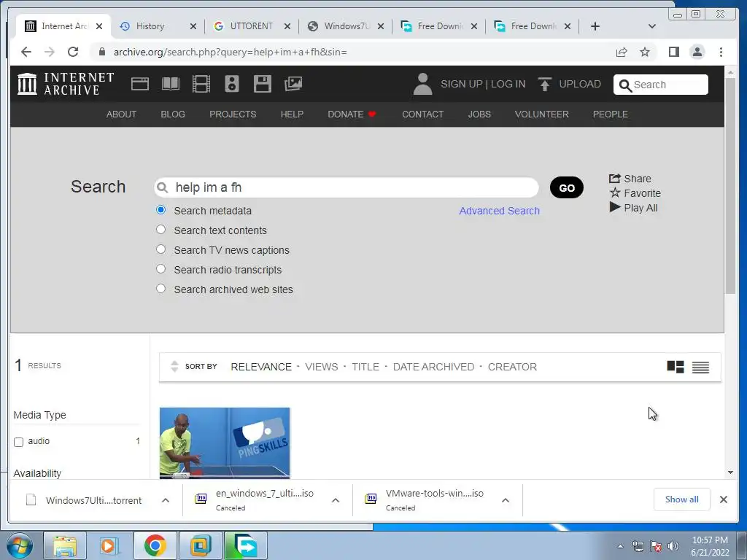Open the HELP menu item

tap(292, 114)
